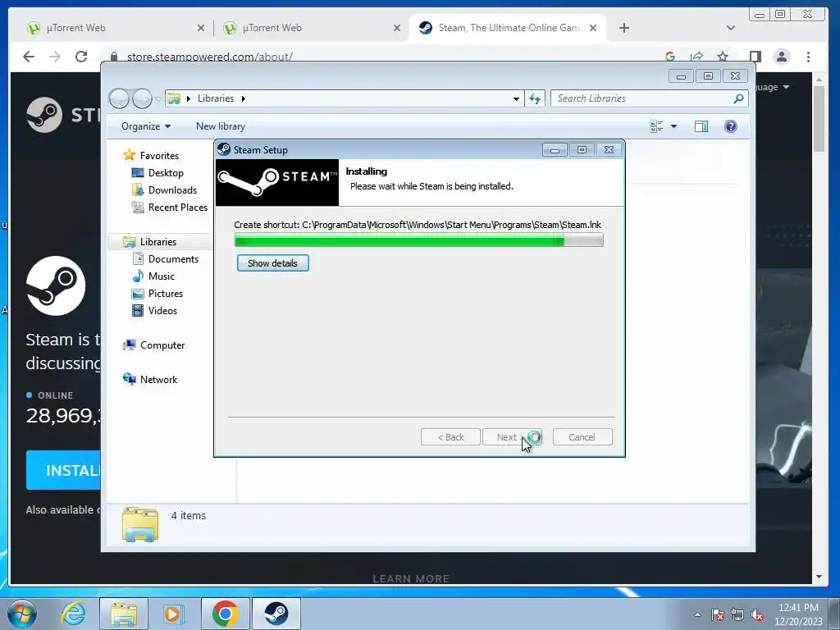840x630 pixels.
Task: Select Downloads in Explorer favorites
Action: (x=172, y=190)
